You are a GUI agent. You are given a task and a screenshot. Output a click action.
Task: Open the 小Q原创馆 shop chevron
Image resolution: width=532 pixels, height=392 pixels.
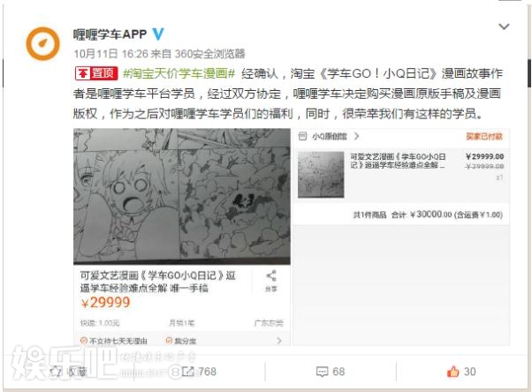coord(356,136)
